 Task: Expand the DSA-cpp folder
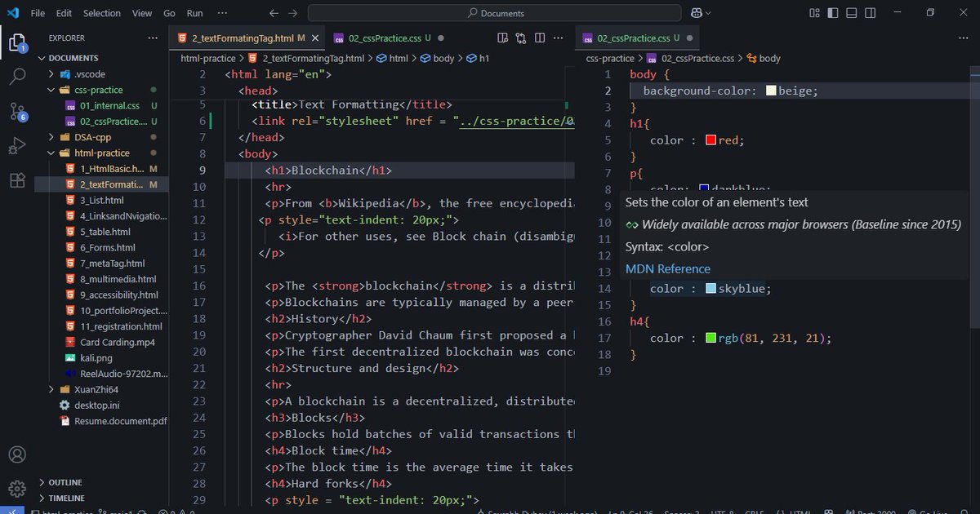click(x=53, y=137)
